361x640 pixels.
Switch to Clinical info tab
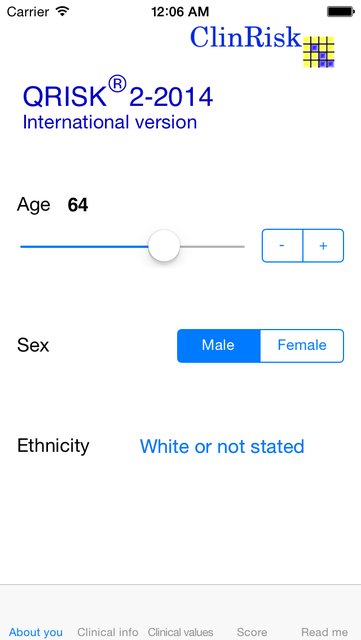108,632
